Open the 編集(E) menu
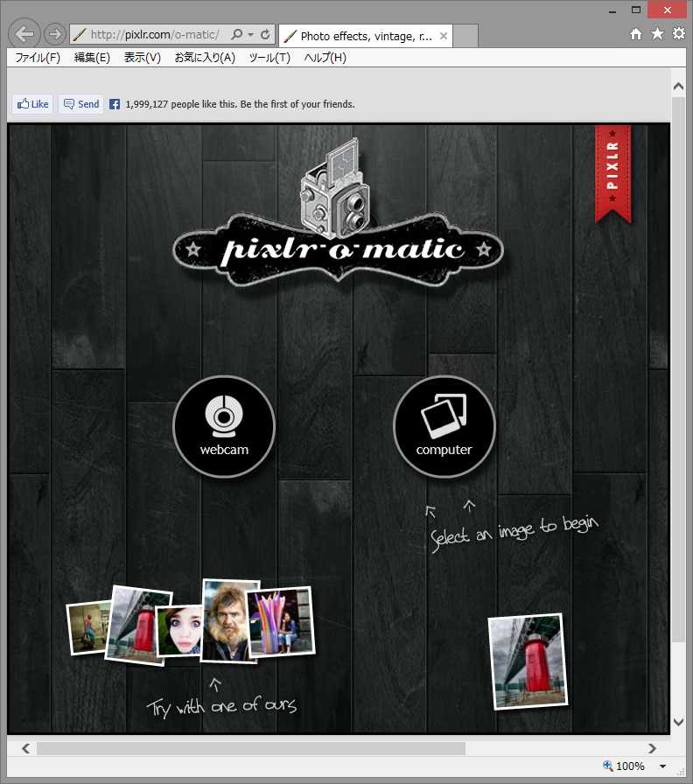The width and height of the screenshot is (693, 784). 92,58
